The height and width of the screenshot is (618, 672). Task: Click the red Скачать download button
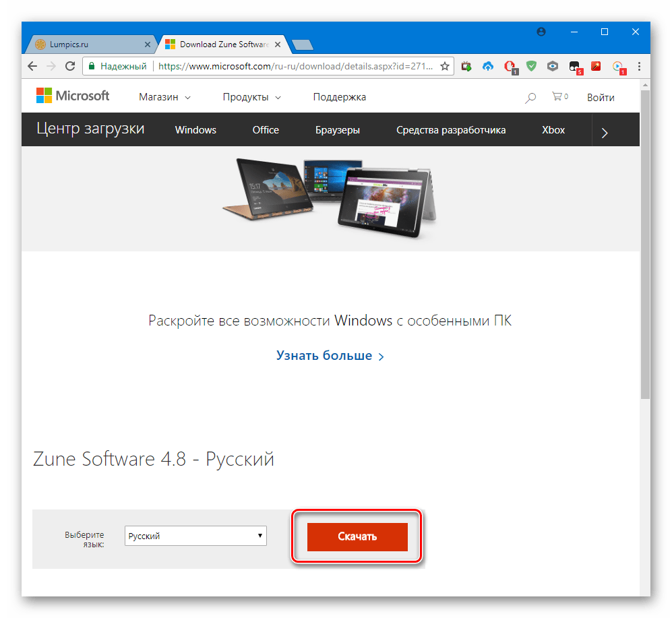coord(357,536)
